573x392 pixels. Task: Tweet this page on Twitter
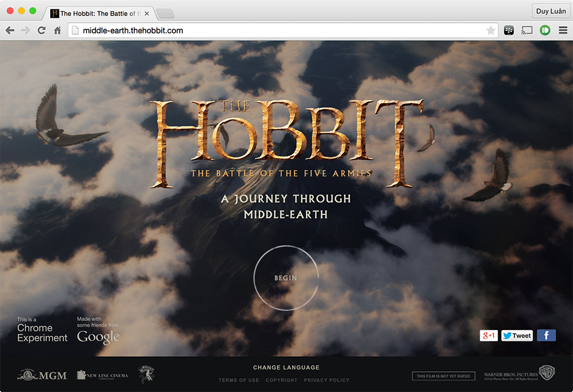[517, 335]
